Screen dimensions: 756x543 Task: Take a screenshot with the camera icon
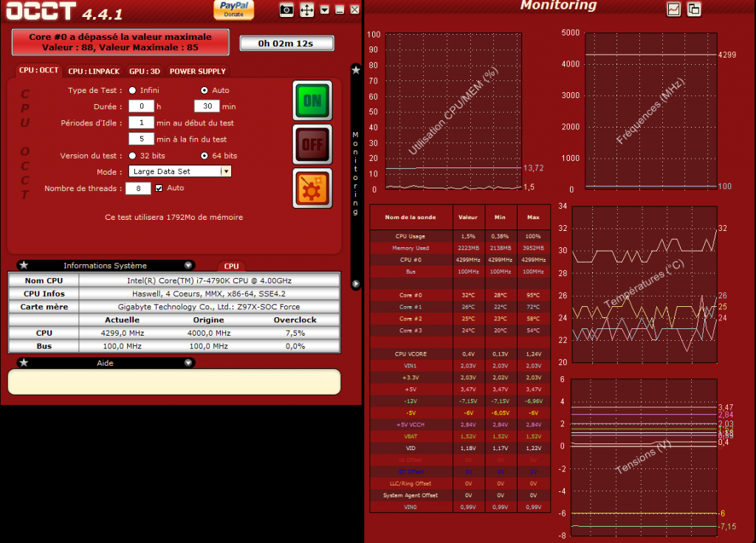[286, 10]
